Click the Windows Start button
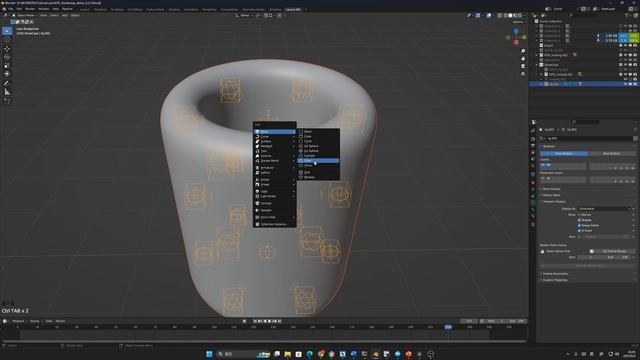The height and width of the screenshot is (360, 640). [x=209, y=354]
